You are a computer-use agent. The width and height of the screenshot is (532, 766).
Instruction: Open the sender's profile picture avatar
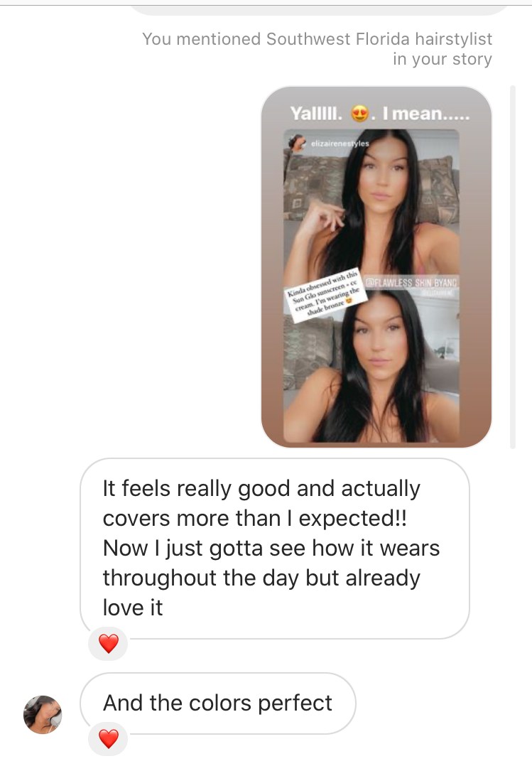click(43, 714)
